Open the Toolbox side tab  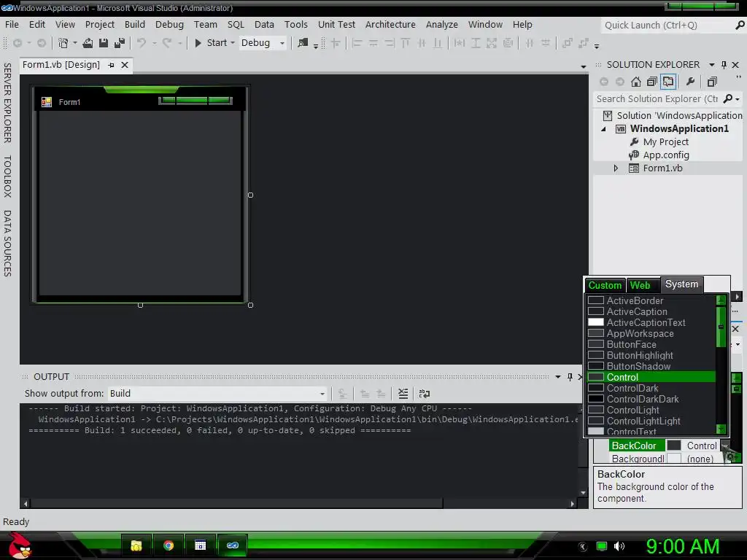click(7, 176)
